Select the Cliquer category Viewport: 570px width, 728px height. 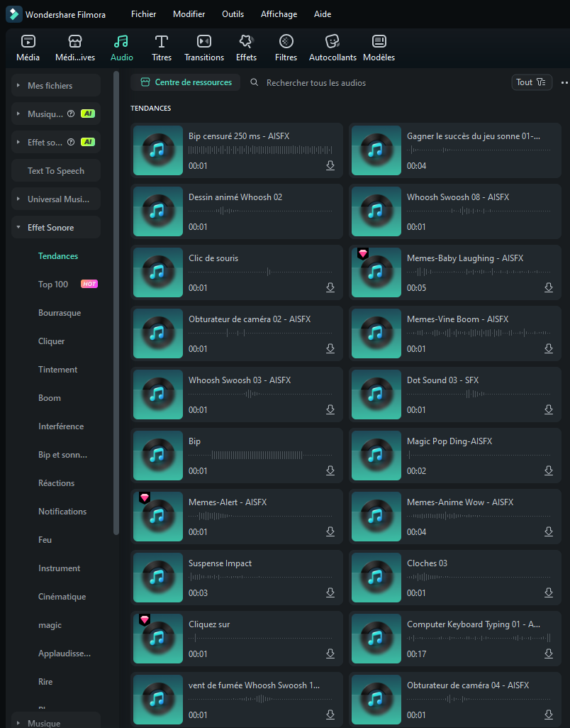(52, 341)
